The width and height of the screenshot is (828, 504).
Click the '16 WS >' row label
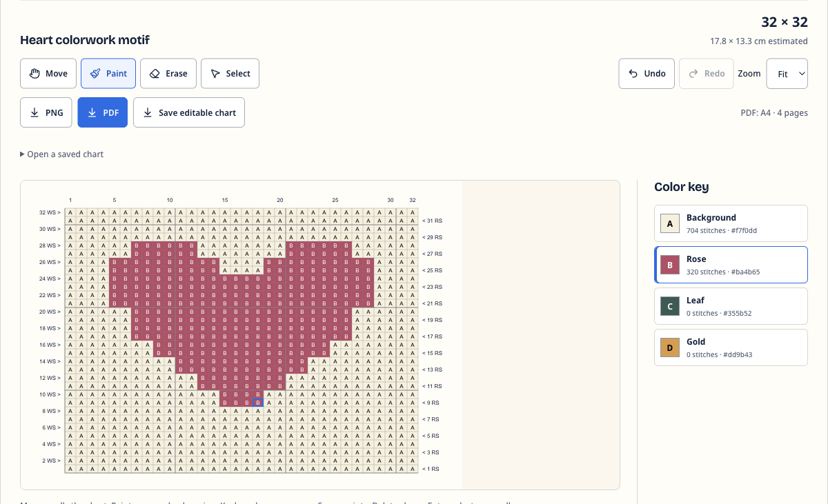50,345
